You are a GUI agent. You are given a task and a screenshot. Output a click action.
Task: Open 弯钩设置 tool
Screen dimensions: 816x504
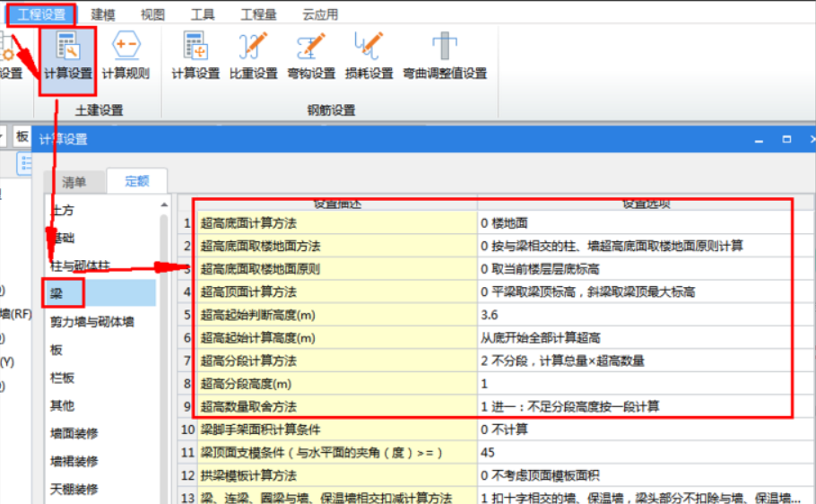311,56
